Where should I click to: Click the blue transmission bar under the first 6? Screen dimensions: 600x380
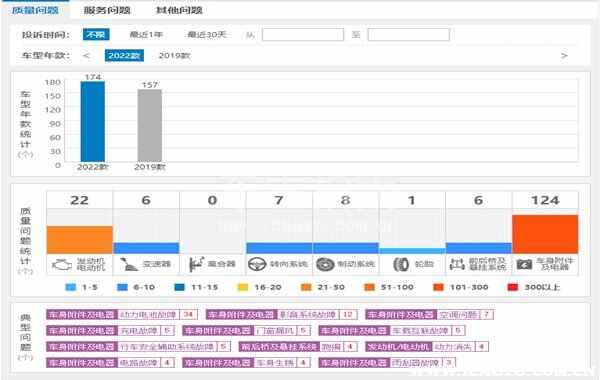click(x=146, y=248)
